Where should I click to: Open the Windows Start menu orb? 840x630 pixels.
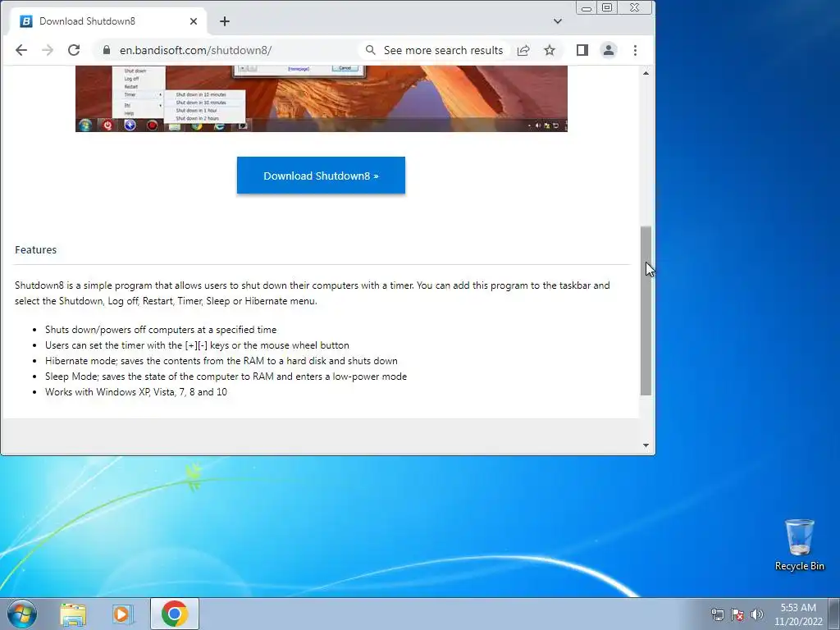pos(22,614)
